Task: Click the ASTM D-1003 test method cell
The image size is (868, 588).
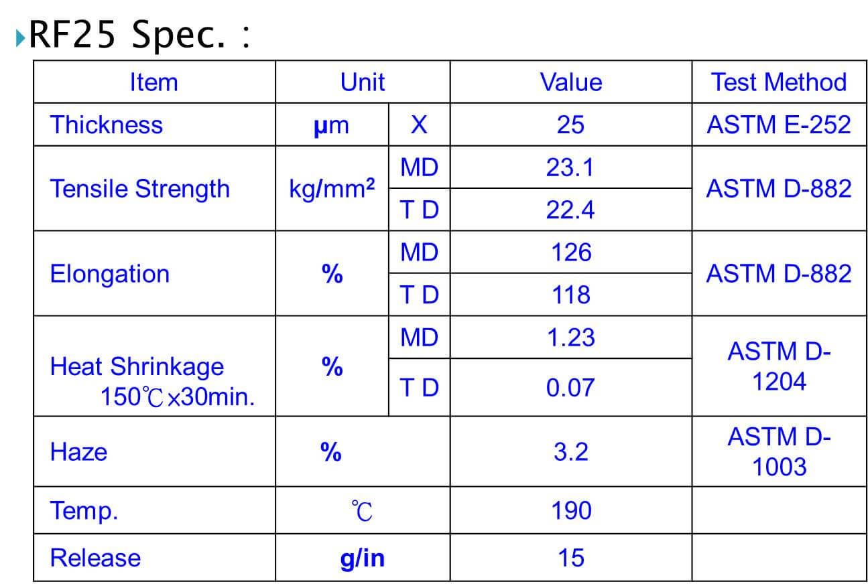Action: [779, 451]
